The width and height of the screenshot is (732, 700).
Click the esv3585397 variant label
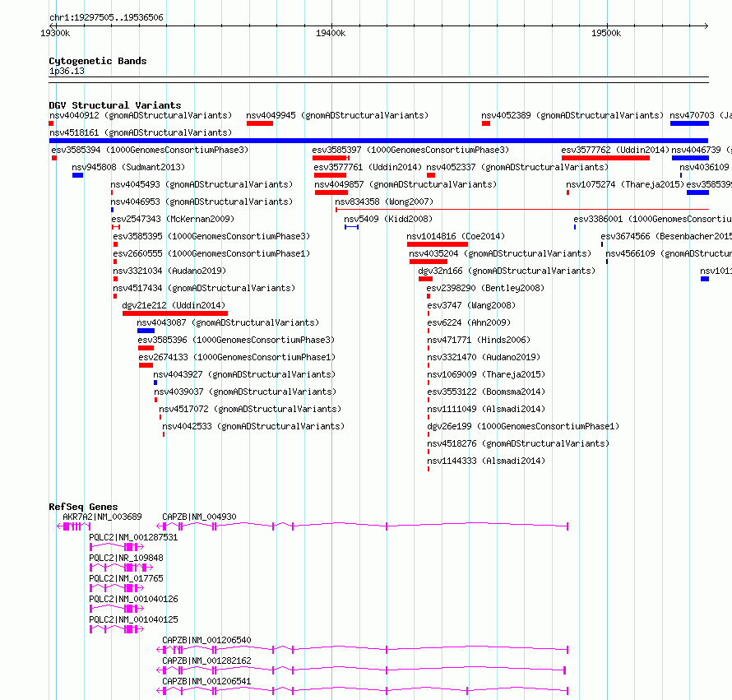tap(410, 150)
